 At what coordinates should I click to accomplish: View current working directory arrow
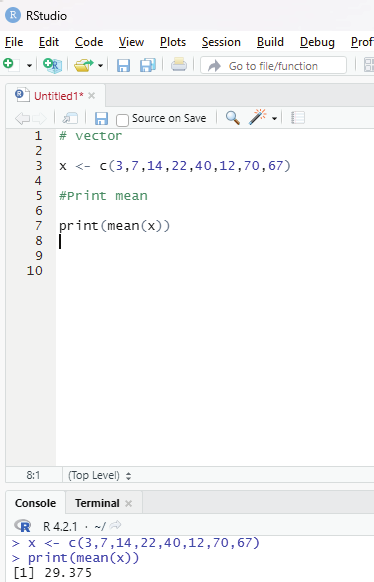[x=116, y=525]
